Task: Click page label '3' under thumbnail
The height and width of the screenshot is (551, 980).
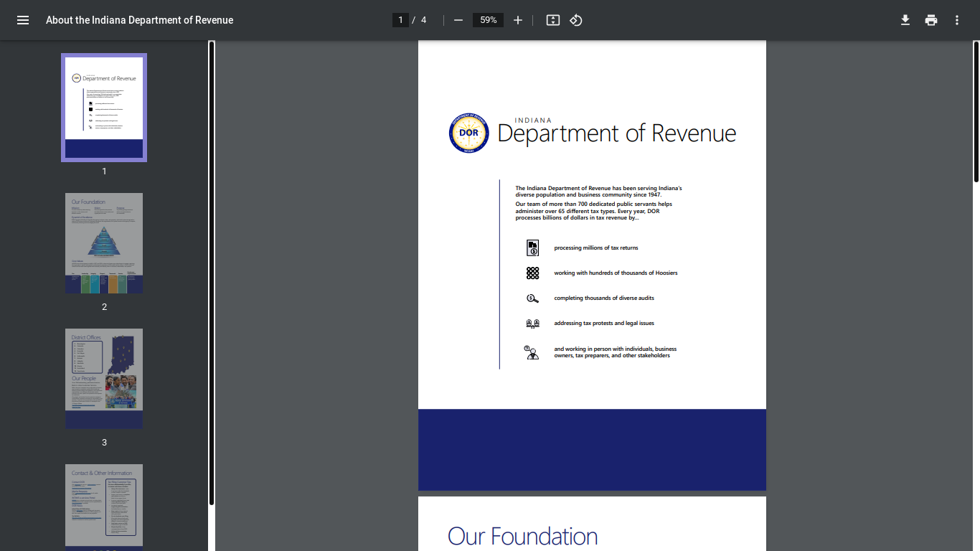Action: click(x=104, y=443)
